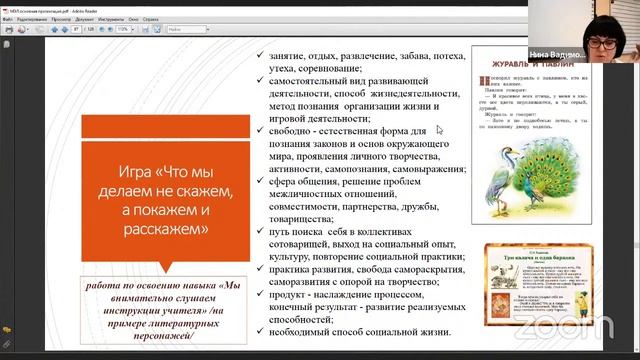This screenshot has width=640, height=360.
Task: Click the Журавль и павлин book page image
Action: click(x=531, y=135)
